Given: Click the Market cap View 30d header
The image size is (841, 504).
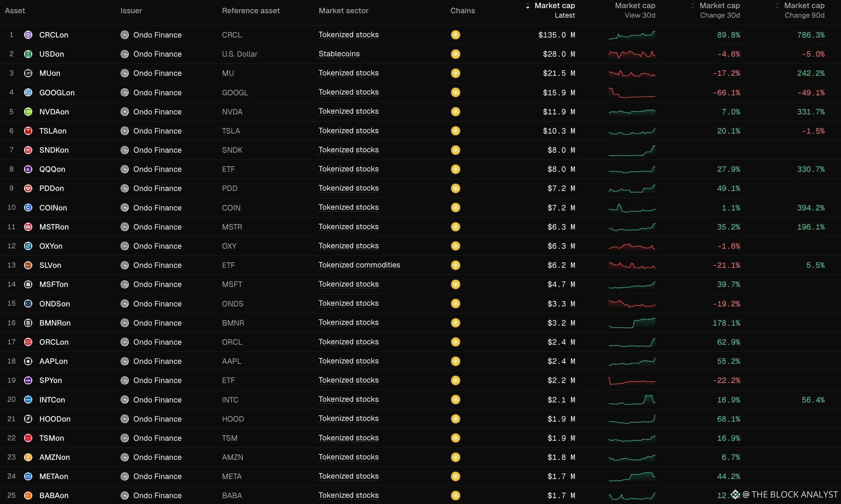Looking at the screenshot, I should click(635, 10).
